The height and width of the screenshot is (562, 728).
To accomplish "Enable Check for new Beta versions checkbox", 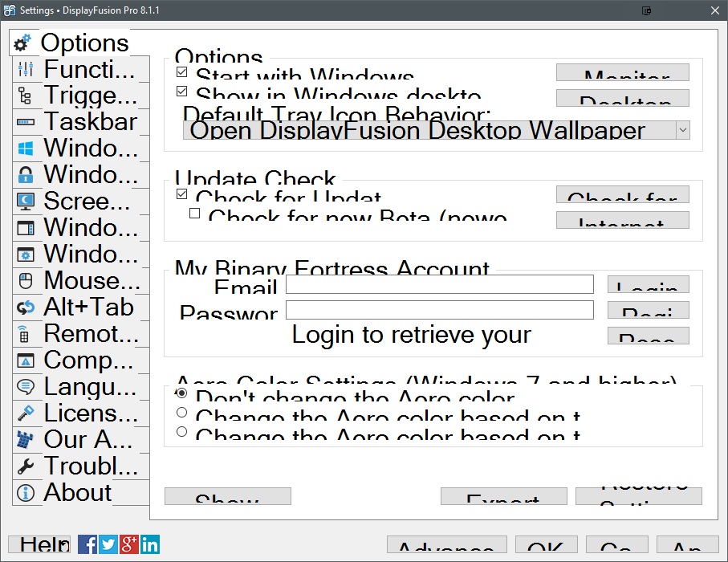I will [x=194, y=214].
